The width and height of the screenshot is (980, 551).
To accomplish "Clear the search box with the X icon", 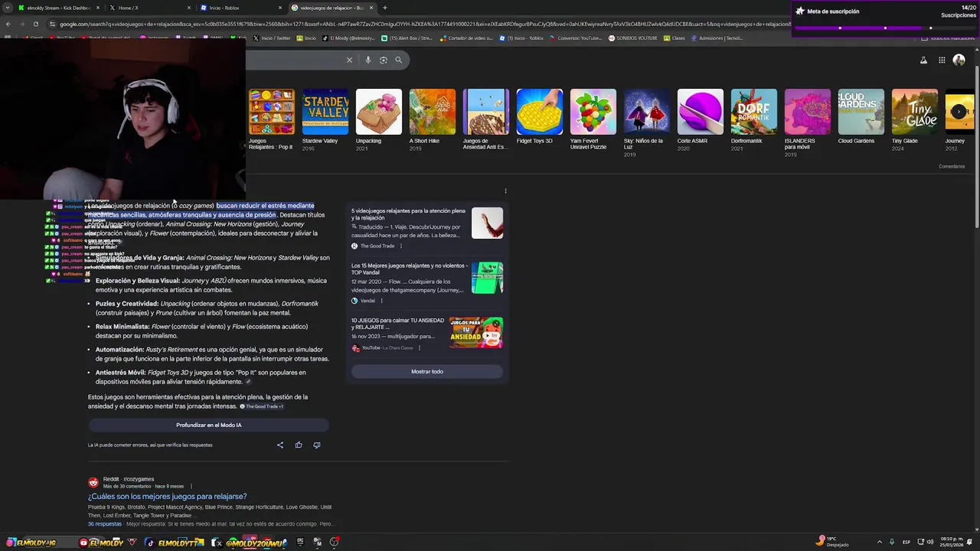I will [349, 60].
